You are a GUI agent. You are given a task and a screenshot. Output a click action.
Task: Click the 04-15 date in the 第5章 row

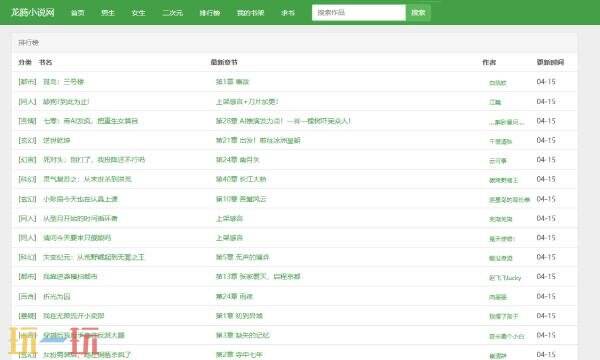tap(546, 257)
